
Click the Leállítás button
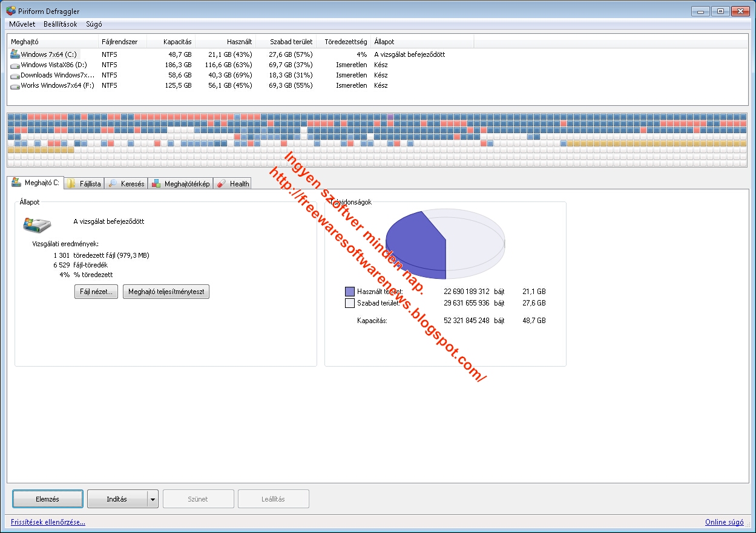click(x=274, y=499)
